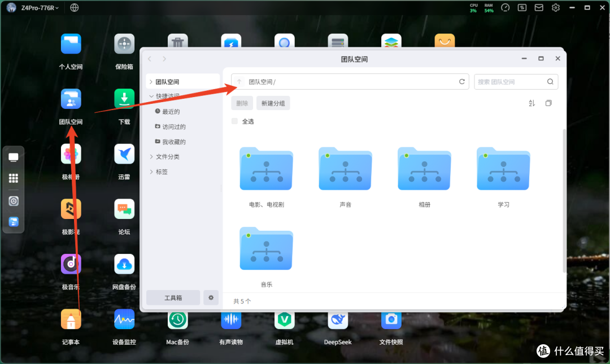Click the 新建分组 button
Image resolution: width=610 pixels, height=364 pixels.
tap(273, 103)
